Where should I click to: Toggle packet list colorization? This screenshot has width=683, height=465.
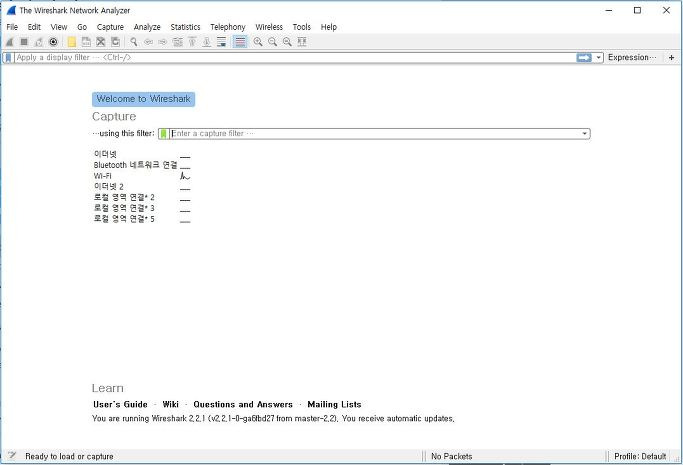click(240, 42)
